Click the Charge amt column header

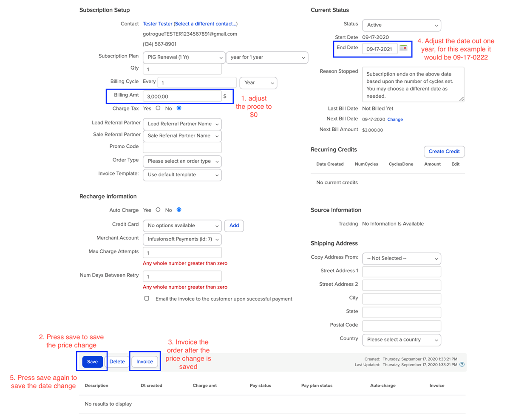coord(205,386)
